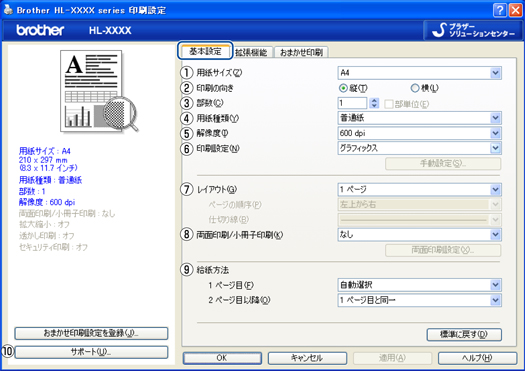The width and height of the screenshot is (525, 371).
Task: Switch to the 拡張機能 tab
Action: coord(251,52)
